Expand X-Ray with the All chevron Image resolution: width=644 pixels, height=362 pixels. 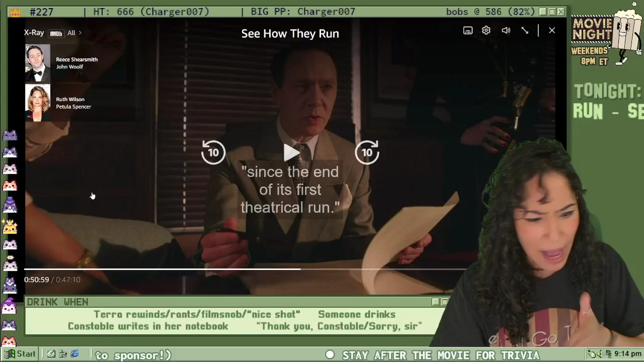coord(74,33)
